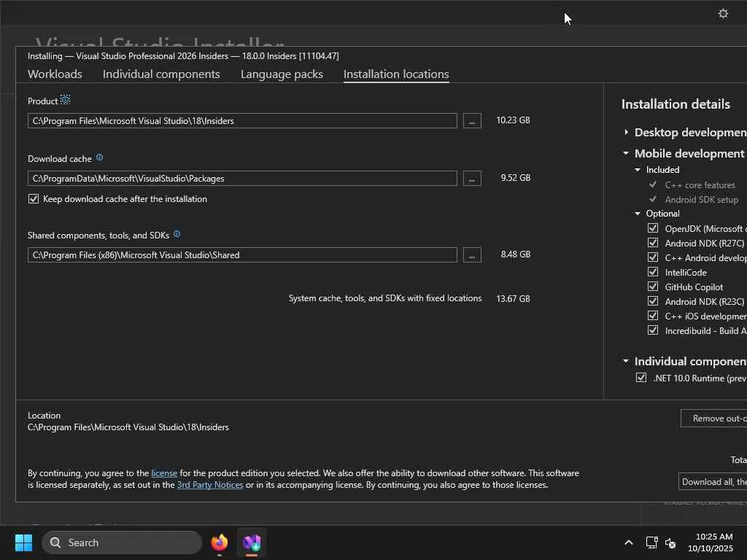This screenshot has width=747, height=560.
Task: Click the Location path text at bottom
Action: [128, 427]
